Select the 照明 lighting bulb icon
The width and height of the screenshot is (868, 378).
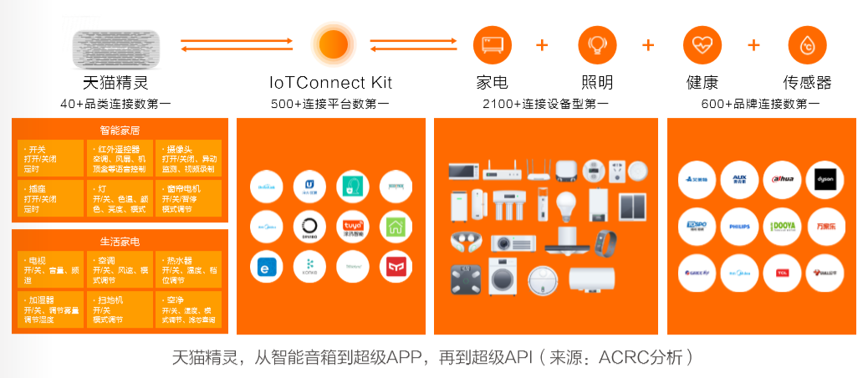pyautogui.click(x=597, y=45)
